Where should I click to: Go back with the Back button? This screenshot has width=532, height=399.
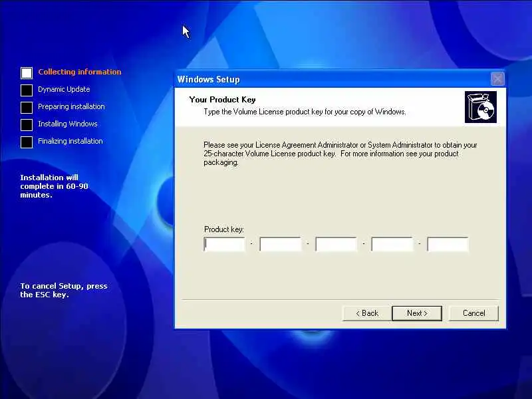coord(367,313)
